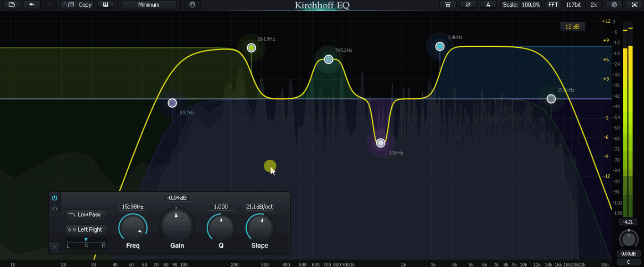Click the 89.7Hz frequency label
Screen dimensions: 644x267
(187, 113)
